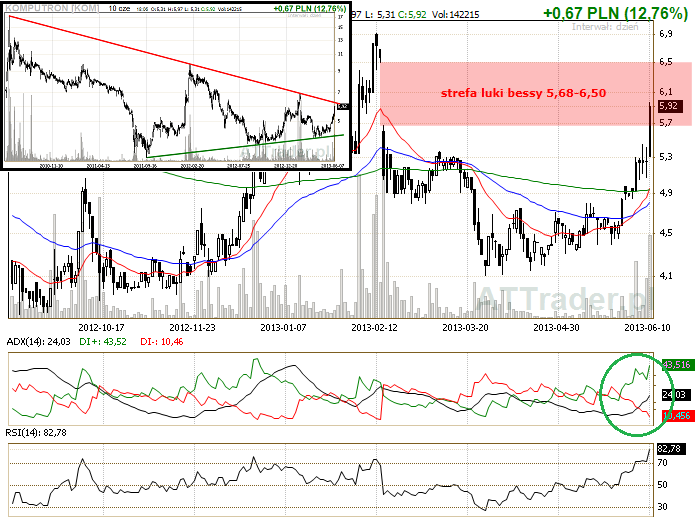
Task: Click the red 10,456 DI- value tag
Action: click(x=677, y=416)
